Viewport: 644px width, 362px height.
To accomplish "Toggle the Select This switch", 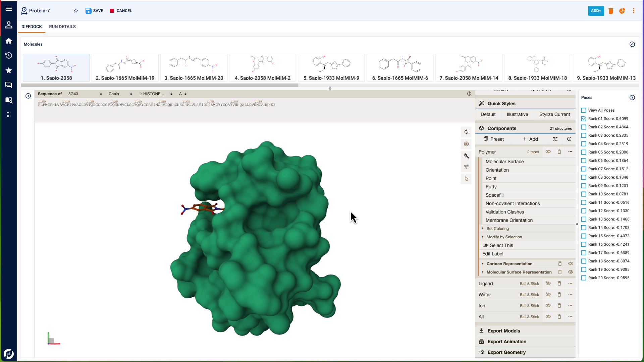I will pos(485,245).
